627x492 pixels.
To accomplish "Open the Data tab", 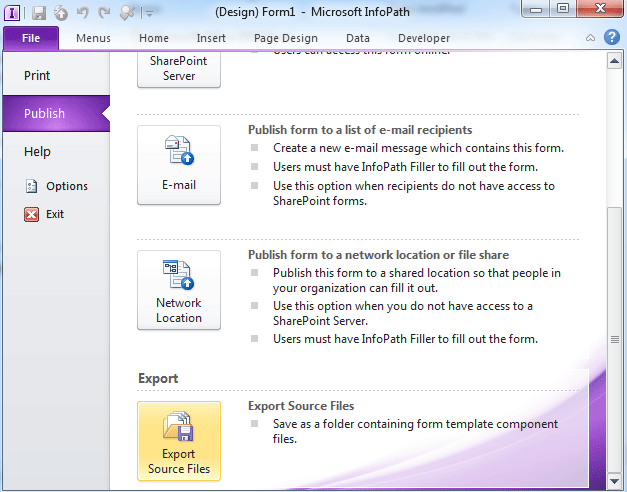I will [x=358, y=38].
